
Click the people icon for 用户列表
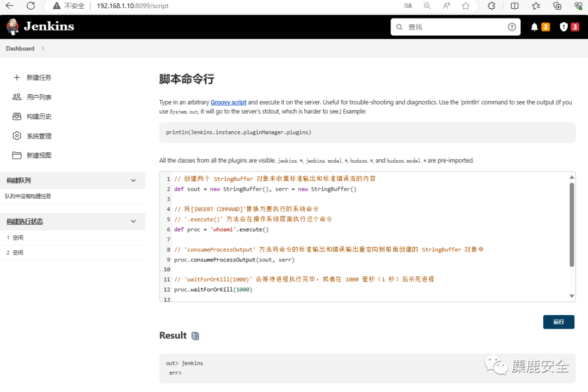(x=16, y=97)
